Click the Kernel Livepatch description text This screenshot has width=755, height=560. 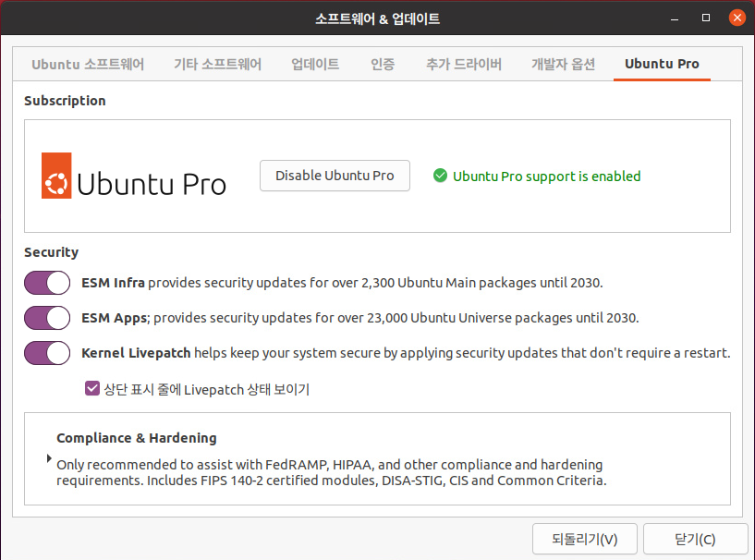[x=406, y=353]
